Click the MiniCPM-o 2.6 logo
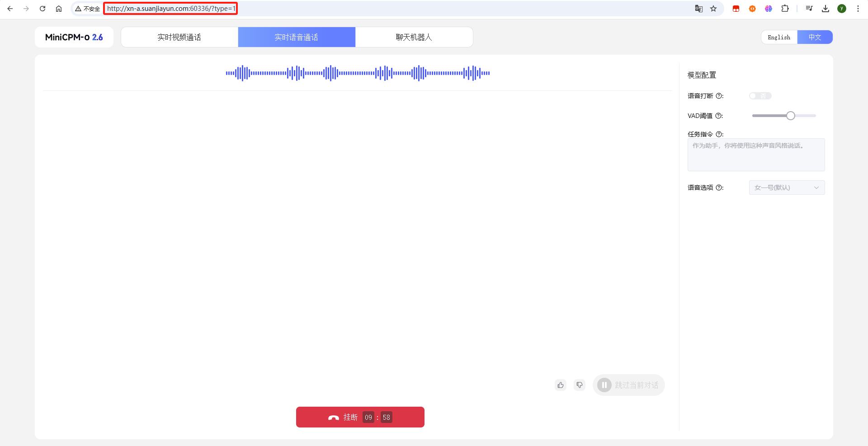This screenshot has height=446, width=868. coord(74,37)
